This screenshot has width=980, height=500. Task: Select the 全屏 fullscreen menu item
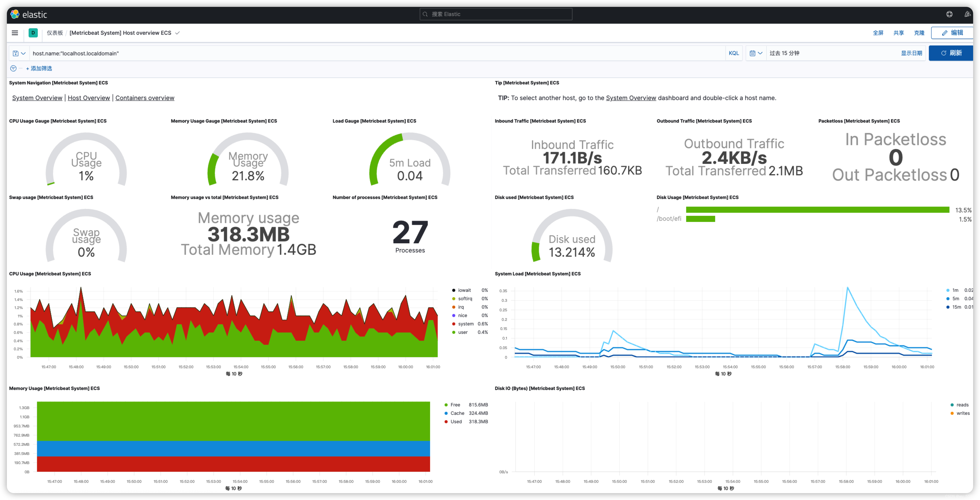[878, 33]
